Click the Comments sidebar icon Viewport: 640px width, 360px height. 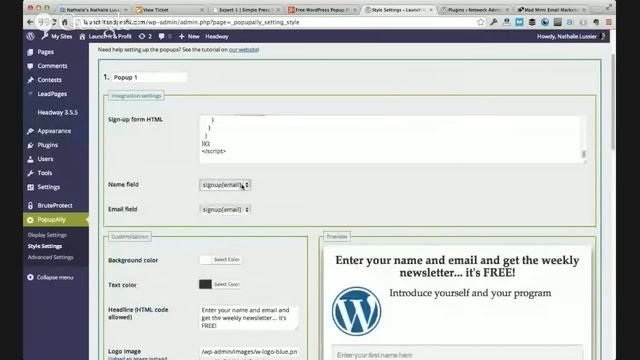point(30,66)
